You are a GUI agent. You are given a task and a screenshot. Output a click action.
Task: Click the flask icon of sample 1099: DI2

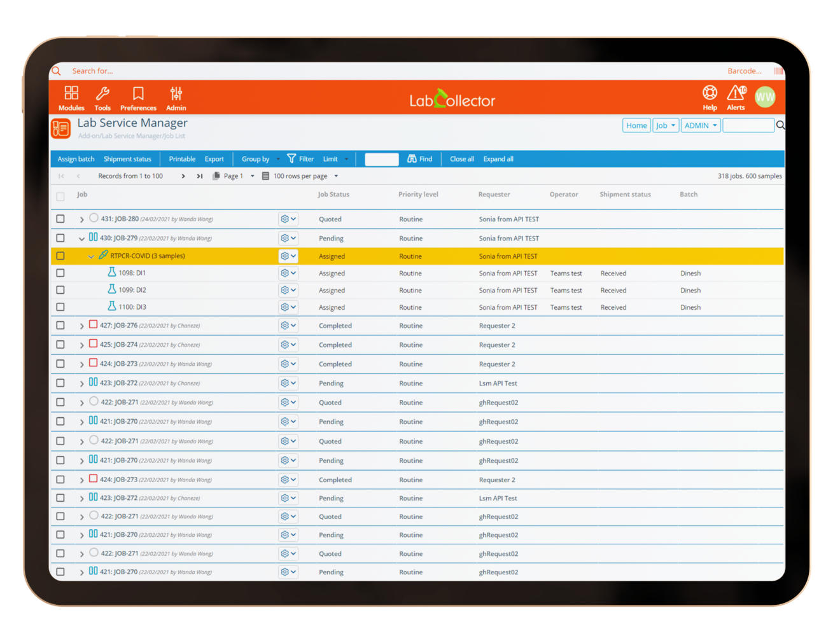pyautogui.click(x=112, y=289)
